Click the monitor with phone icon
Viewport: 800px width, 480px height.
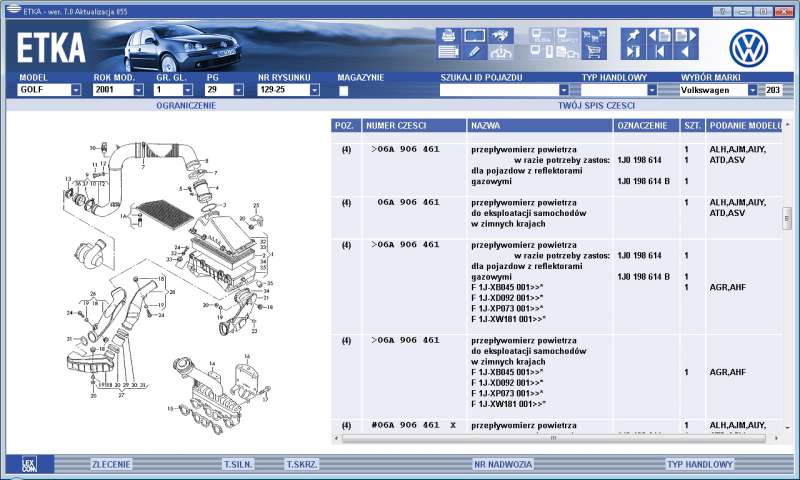tap(541, 52)
